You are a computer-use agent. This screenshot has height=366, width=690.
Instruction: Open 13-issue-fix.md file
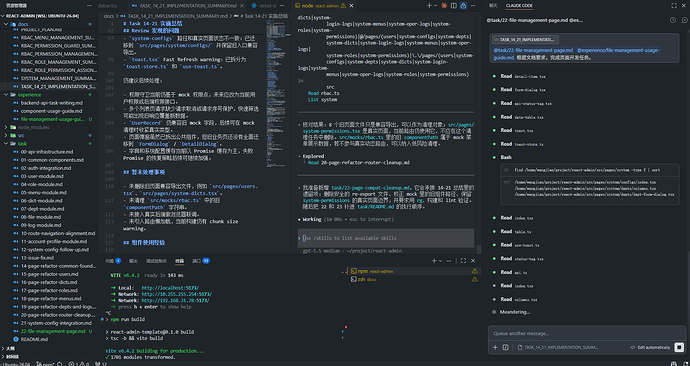point(37,258)
